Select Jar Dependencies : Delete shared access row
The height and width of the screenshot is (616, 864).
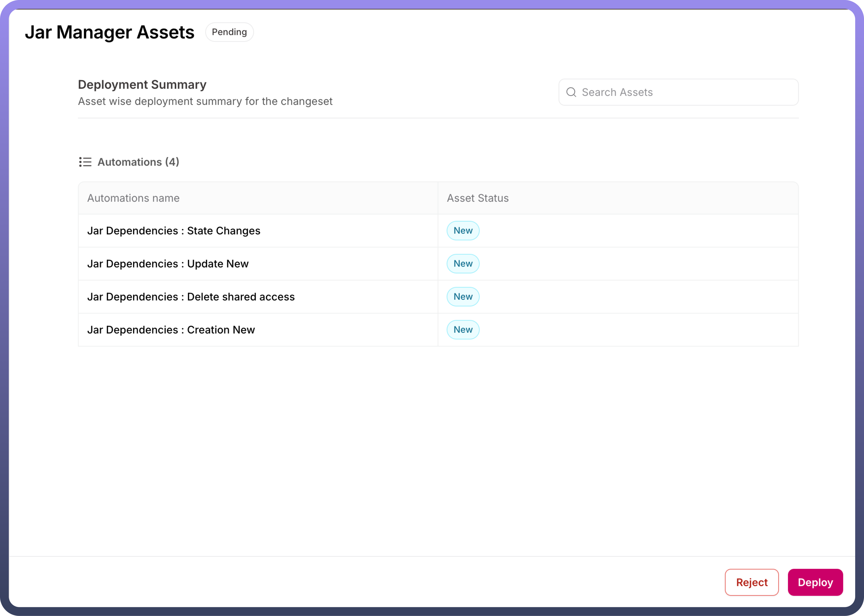(191, 297)
